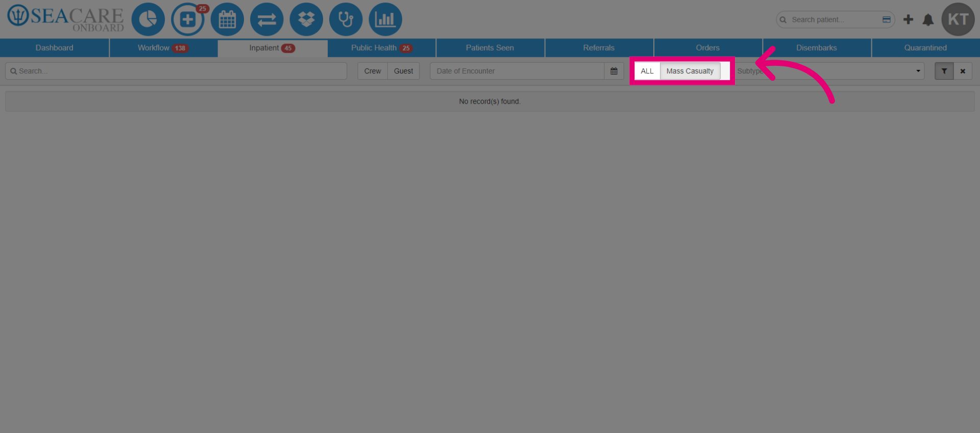Open the Public Health tab

point(381,47)
